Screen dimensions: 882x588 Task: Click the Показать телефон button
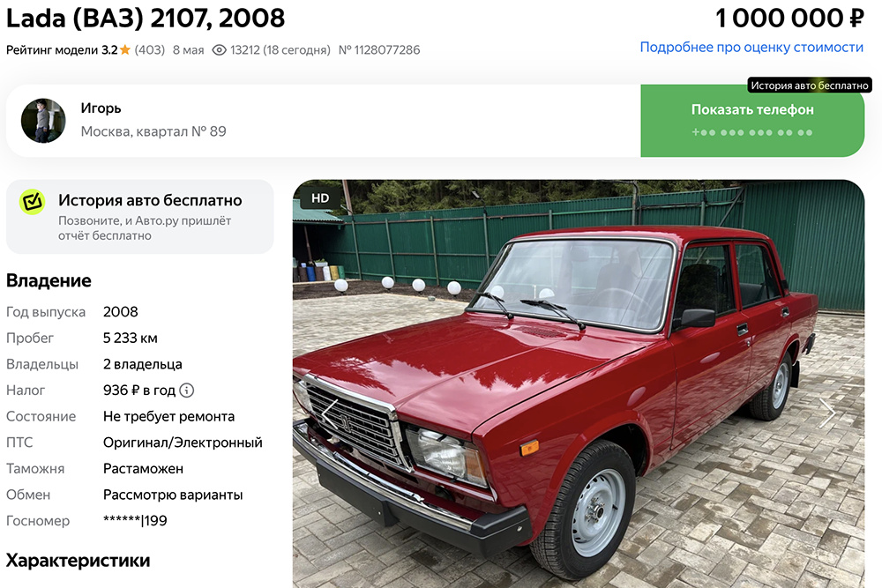point(752,120)
